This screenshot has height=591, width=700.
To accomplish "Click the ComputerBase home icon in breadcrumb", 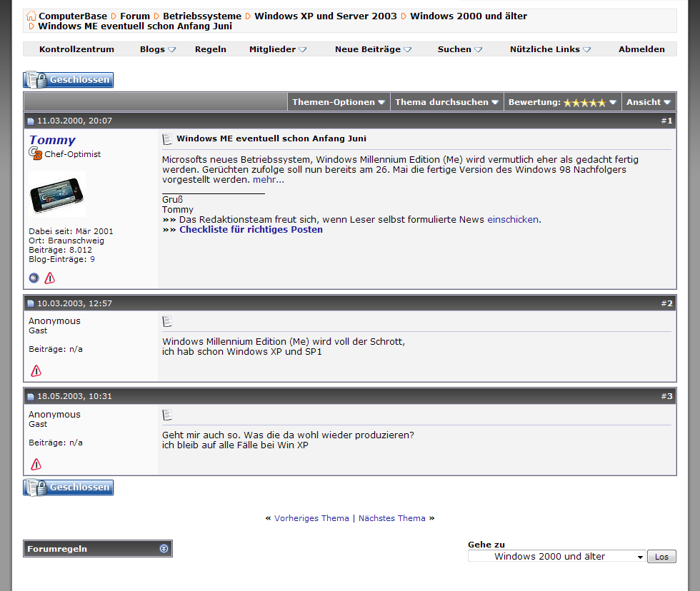I will point(31,16).
